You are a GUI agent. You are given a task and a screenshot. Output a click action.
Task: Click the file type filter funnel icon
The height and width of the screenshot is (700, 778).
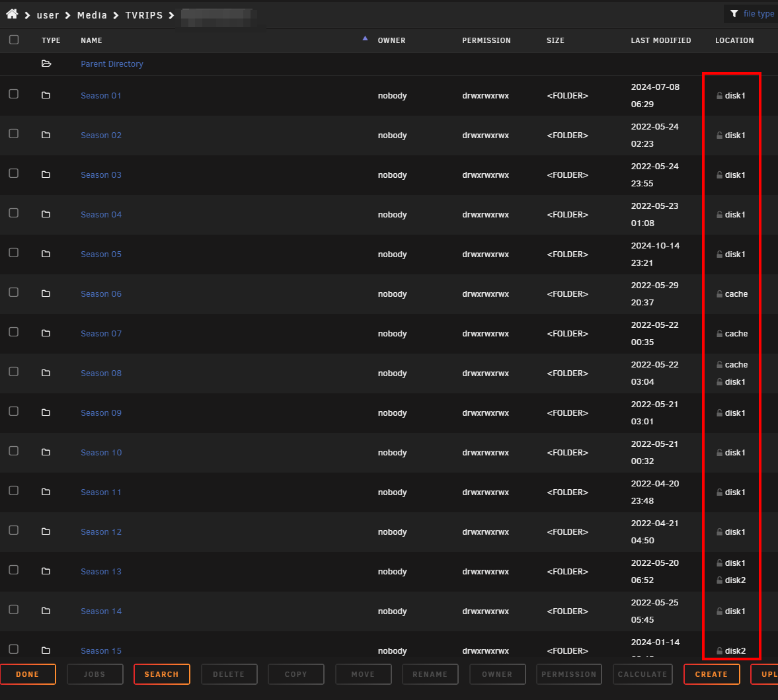[x=734, y=14]
